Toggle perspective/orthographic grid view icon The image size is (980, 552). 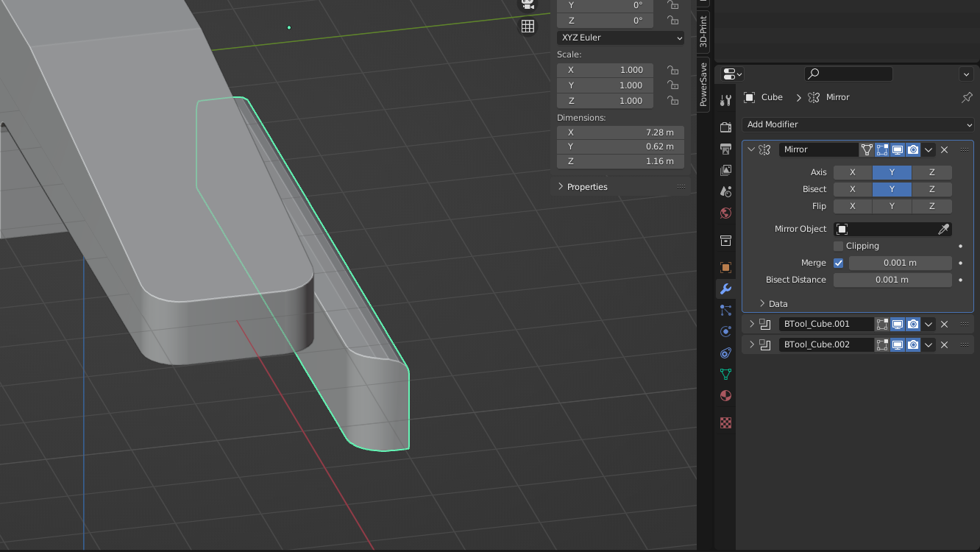pos(528,26)
